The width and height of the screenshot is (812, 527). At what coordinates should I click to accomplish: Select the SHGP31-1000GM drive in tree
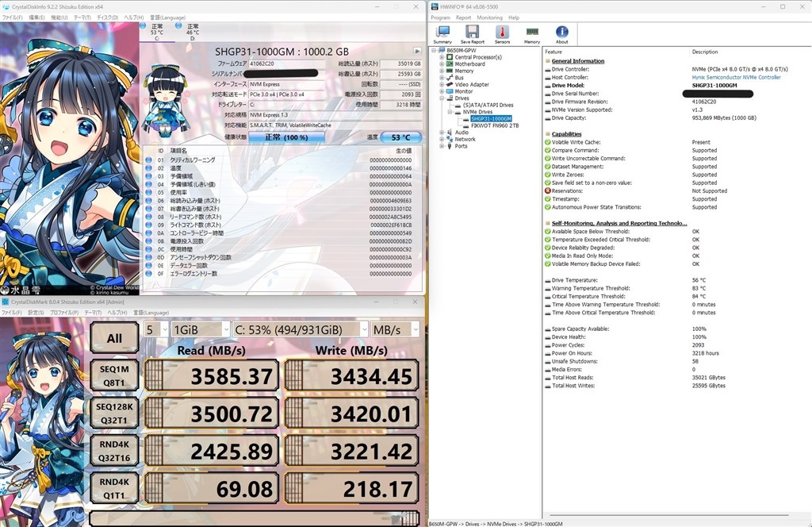point(491,119)
